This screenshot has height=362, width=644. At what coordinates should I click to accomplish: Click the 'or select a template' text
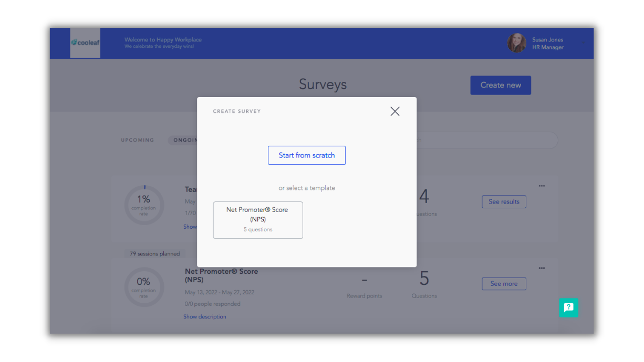[307, 188]
